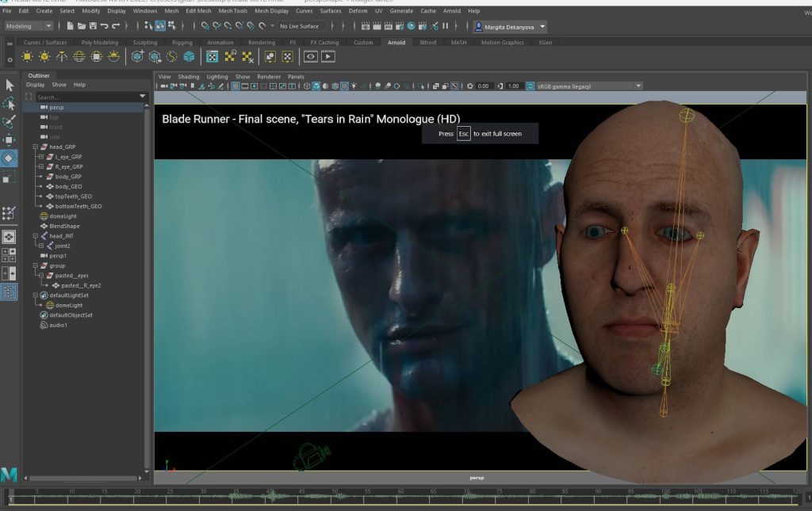This screenshot has width=812, height=511.
Task: Toggle the view color management icon
Action: coord(530,86)
